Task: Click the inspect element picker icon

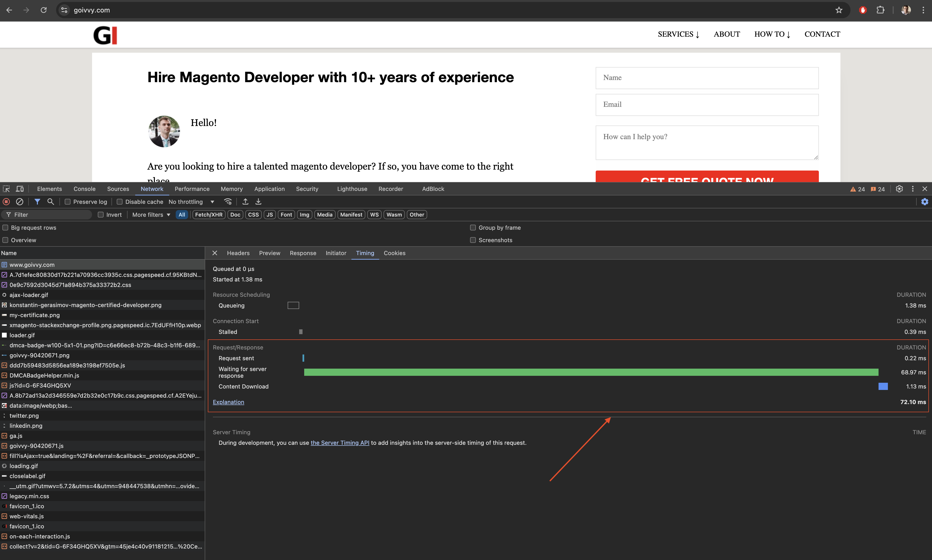Action: 6,189
